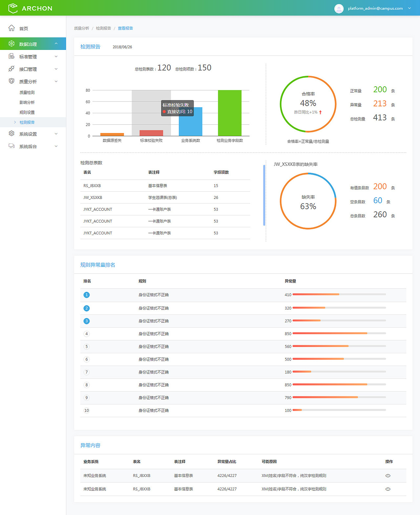Collapse the 数据治理 menu chevron

[x=56, y=44]
